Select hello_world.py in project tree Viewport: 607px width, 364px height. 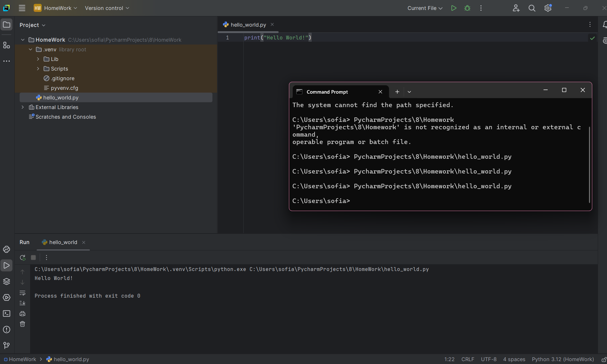click(116, 97)
